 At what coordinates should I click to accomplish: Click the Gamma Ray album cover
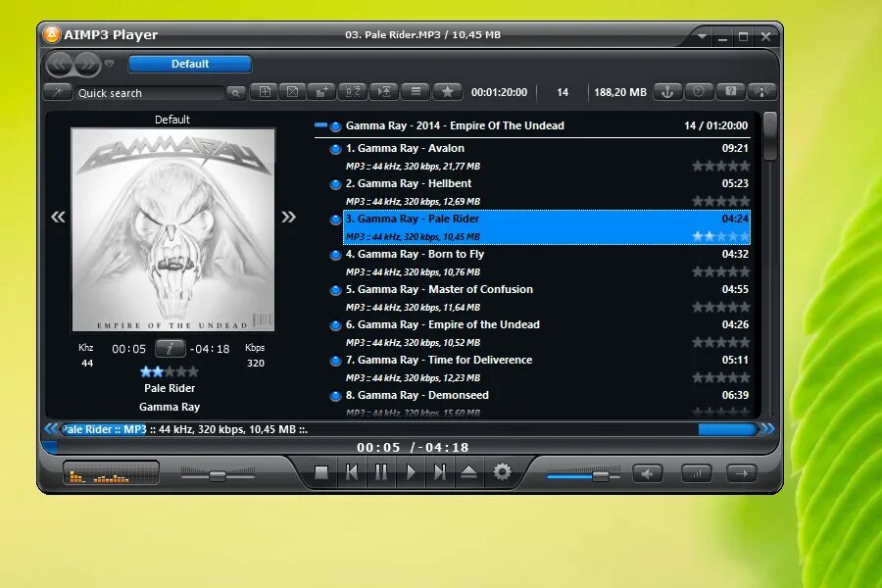(x=172, y=229)
